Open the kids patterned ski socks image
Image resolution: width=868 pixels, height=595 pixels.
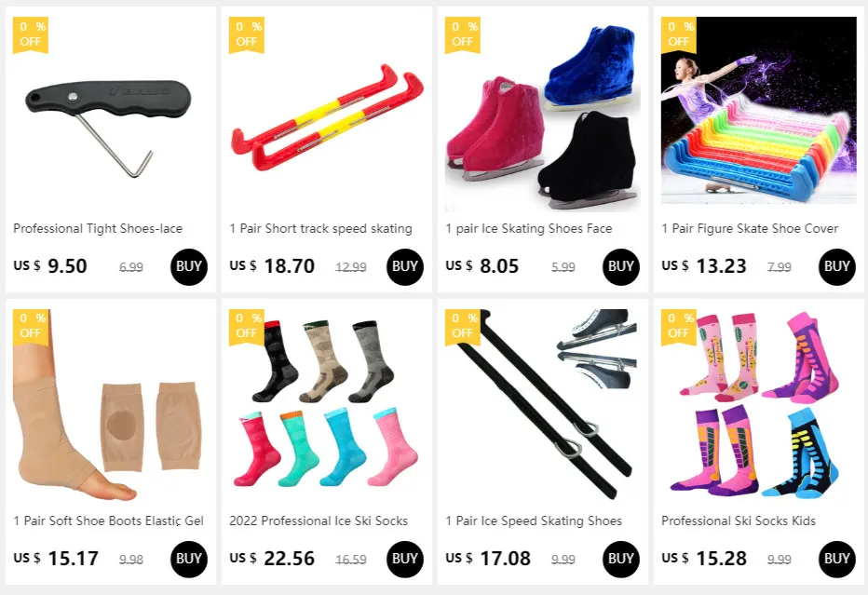(x=758, y=406)
